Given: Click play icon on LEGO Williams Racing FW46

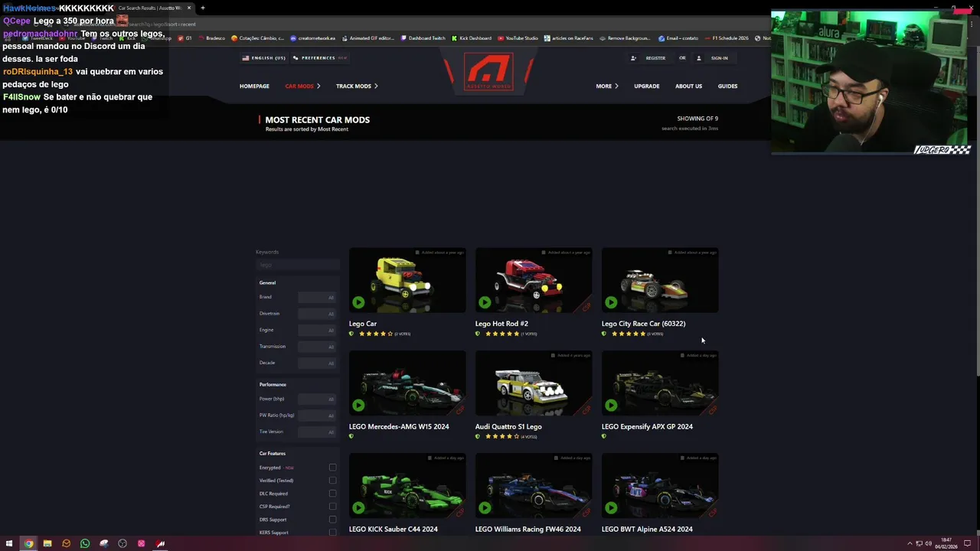Looking at the screenshot, I should click(x=485, y=507).
